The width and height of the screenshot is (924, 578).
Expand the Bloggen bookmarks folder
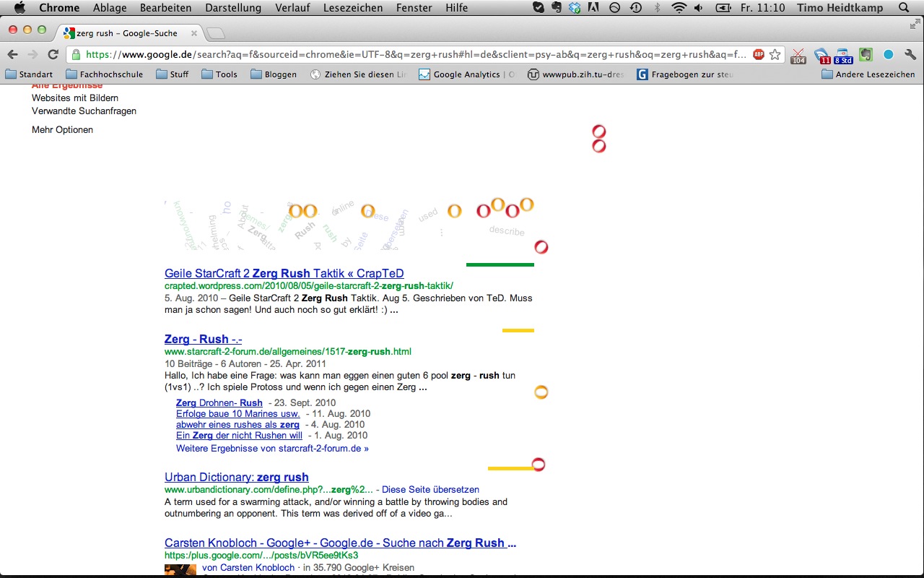pyautogui.click(x=274, y=74)
